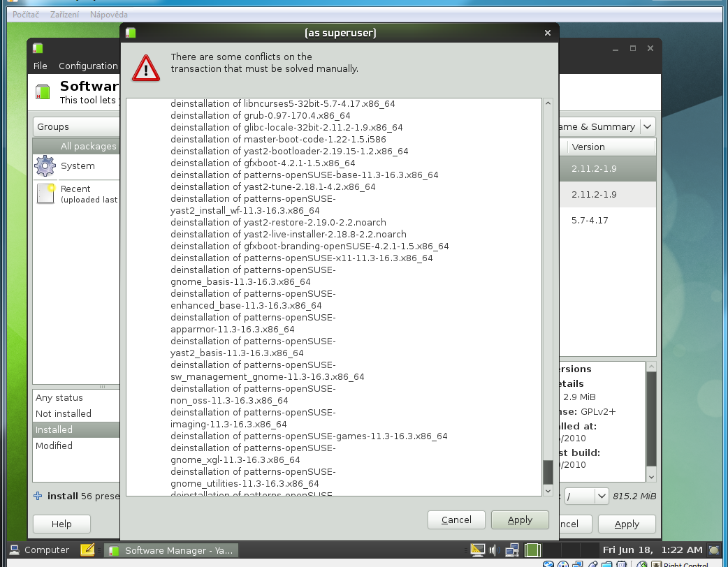Open the network connections tray icon
728x567 pixels.
(x=512, y=550)
